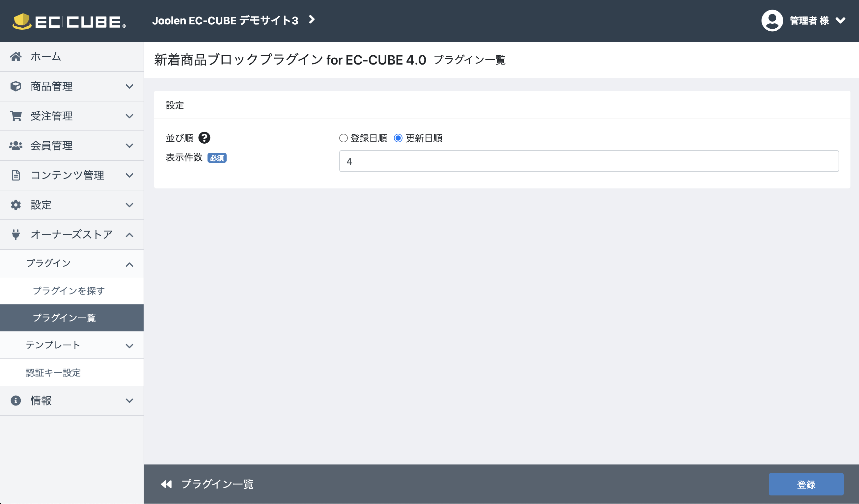Click the 表示件数 label
This screenshot has width=859, height=504.
(184, 157)
